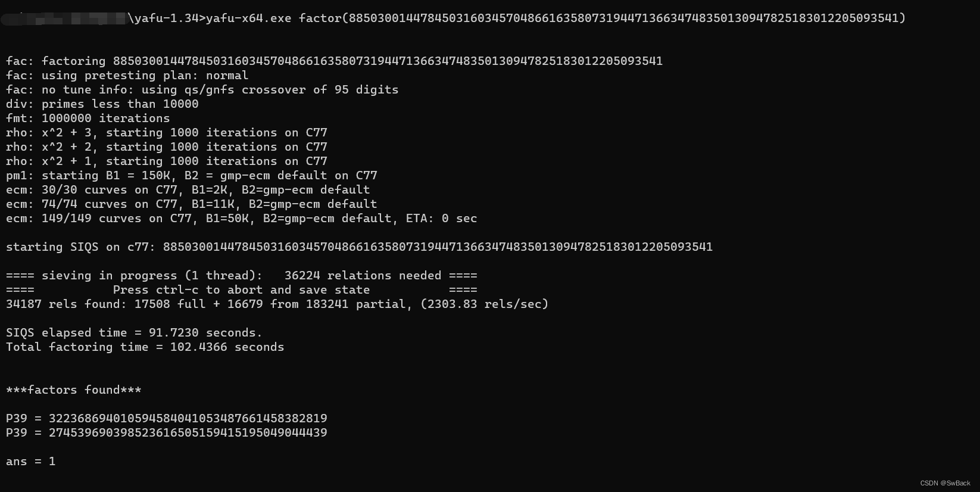The width and height of the screenshot is (980, 492).
Task: Click the 'Total factoring time' line
Action: 145,347
